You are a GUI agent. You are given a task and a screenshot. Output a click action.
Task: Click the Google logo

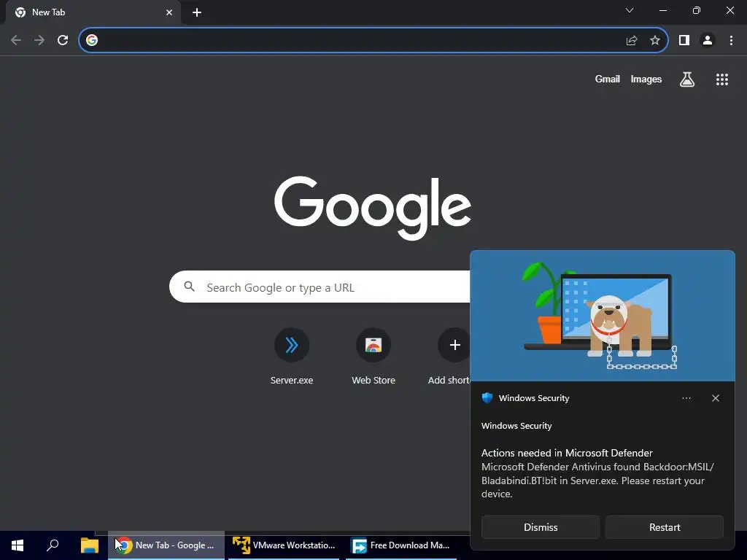(x=373, y=208)
